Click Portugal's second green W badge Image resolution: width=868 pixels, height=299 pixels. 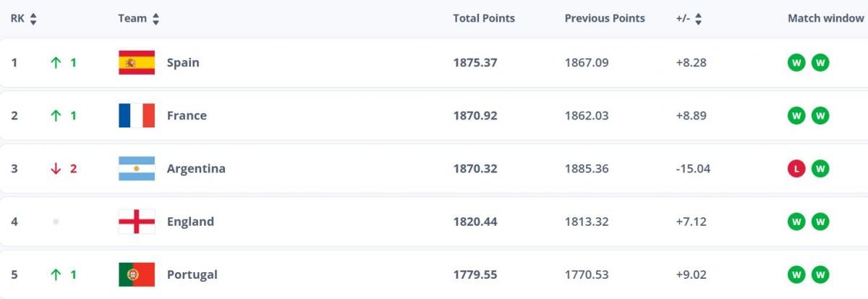click(820, 275)
